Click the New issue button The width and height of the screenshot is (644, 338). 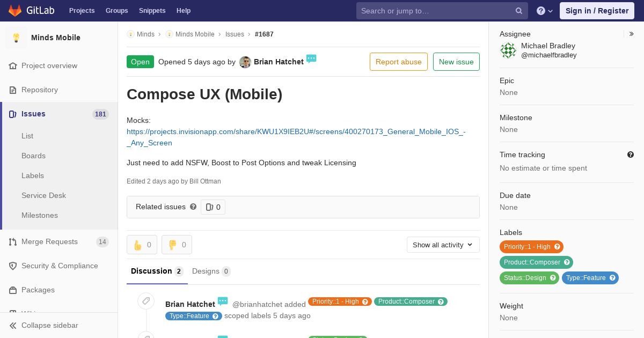(x=456, y=62)
